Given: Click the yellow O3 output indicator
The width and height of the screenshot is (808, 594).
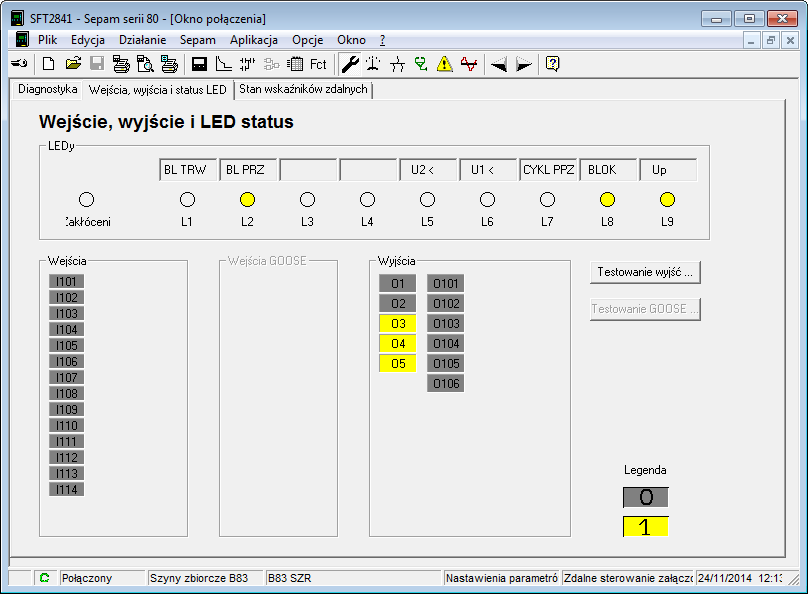Looking at the screenshot, I should (x=398, y=324).
